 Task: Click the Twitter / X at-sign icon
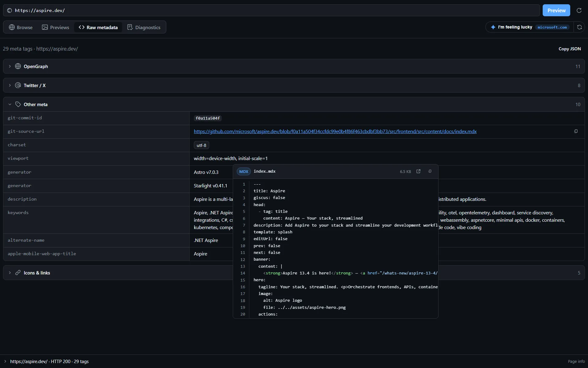click(18, 85)
